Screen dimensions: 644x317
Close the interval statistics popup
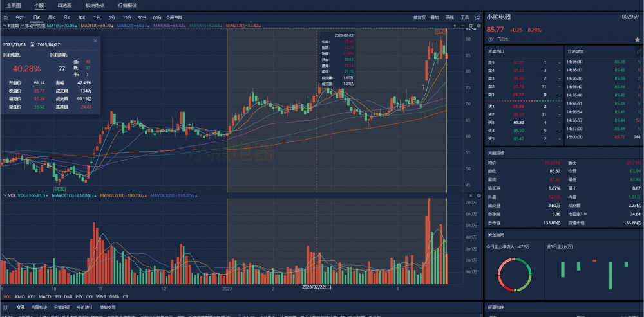tap(95, 41)
